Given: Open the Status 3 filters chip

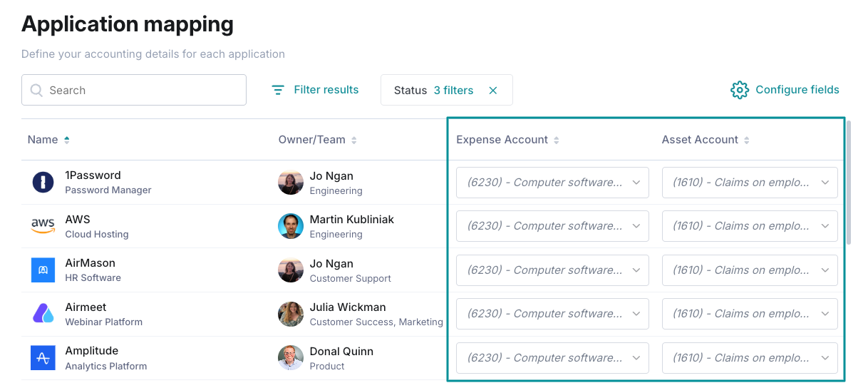Looking at the screenshot, I should pos(434,91).
